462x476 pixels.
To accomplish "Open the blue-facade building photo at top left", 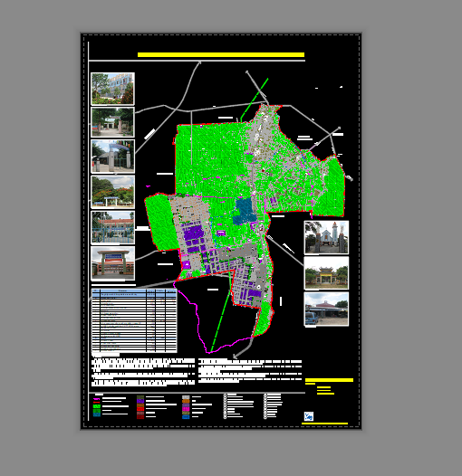I will click(x=112, y=89).
